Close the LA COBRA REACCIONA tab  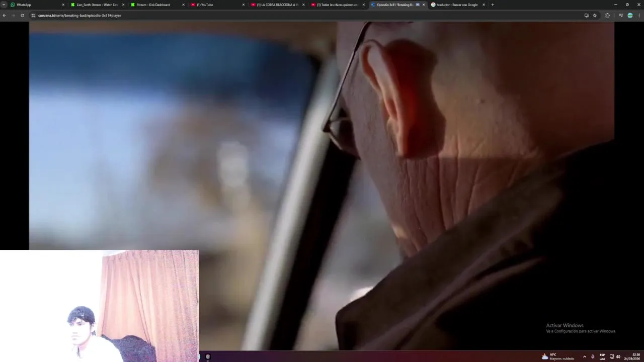point(303,5)
